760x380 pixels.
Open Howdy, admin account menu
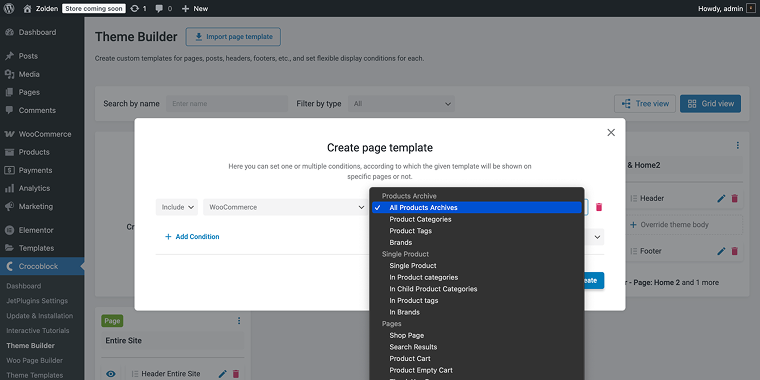coord(727,8)
